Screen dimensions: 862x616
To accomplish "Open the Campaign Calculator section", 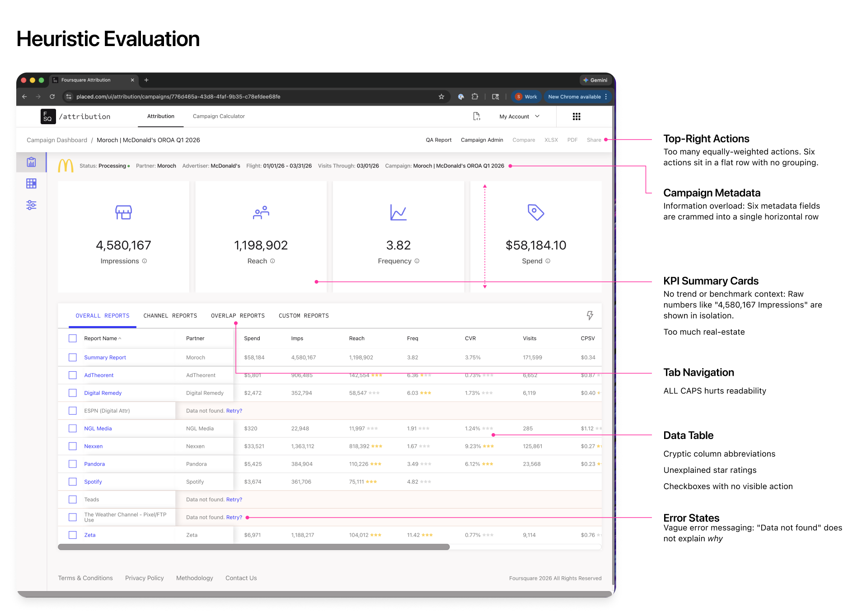I will point(219,116).
